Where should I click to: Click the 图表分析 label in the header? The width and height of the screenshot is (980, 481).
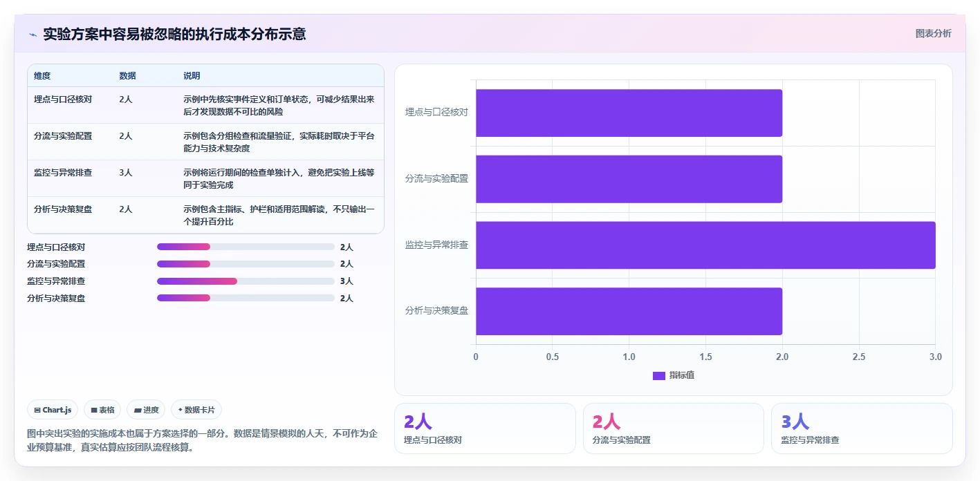(933, 33)
